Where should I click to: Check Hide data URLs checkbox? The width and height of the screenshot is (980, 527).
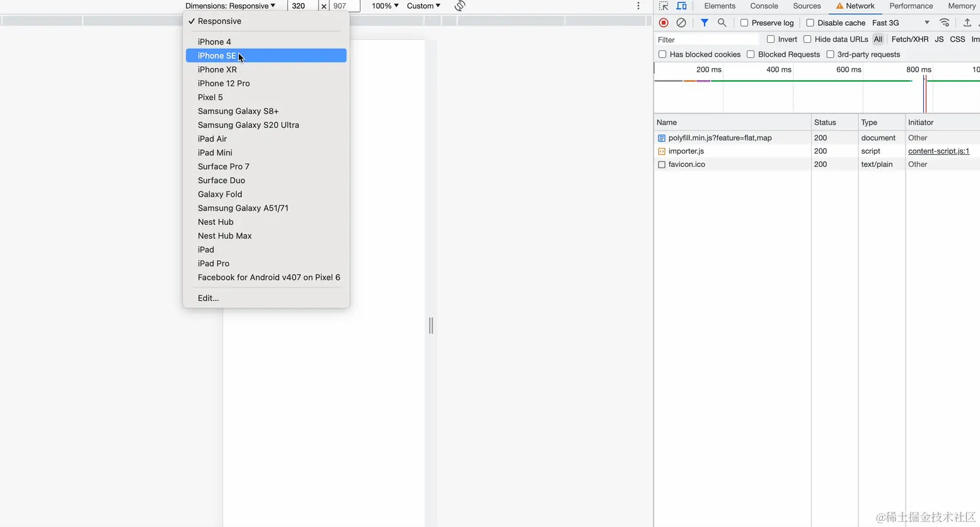point(807,39)
